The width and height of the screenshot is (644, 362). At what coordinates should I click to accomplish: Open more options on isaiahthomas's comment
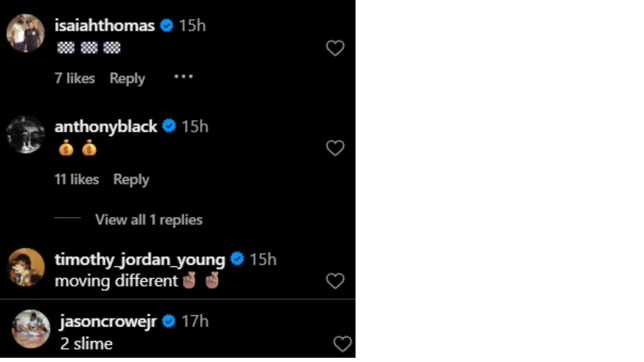(184, 76)
